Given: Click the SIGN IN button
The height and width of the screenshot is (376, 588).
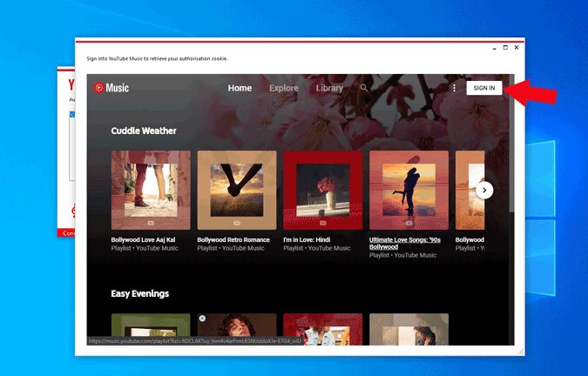Looking at the screenshot, I should click(x=484, y=88).
